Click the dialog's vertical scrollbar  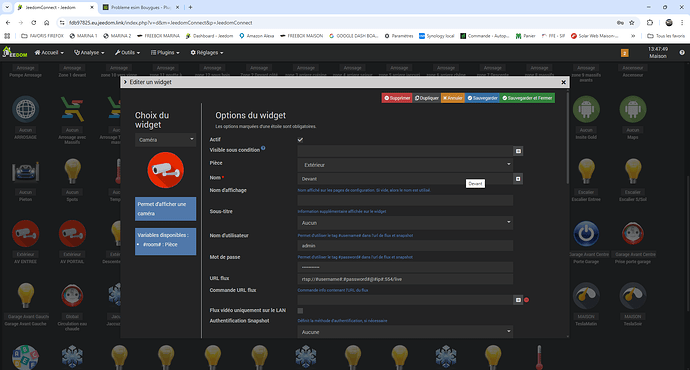pyautogui.click(x=568, y=138)
